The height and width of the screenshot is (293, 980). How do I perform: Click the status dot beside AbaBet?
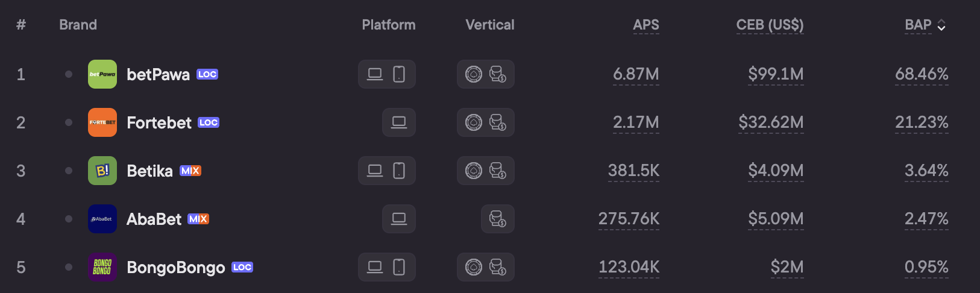click(x=69, y=219)
